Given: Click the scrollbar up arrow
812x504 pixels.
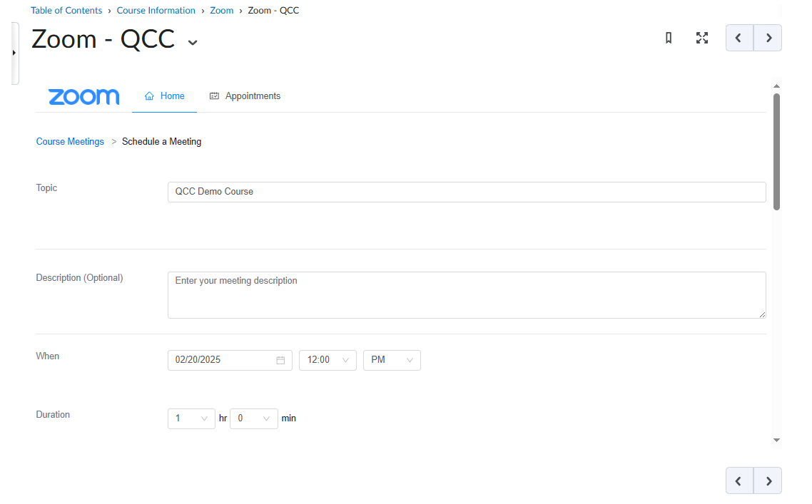Looking at the screenshot, I should pos(776,86).
